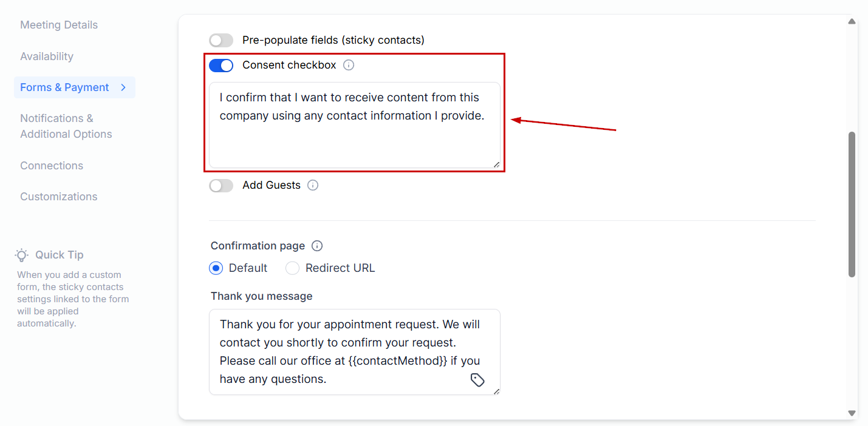Disable the Consent checkbox toggle
868x426 pixels.
[221, 65]
